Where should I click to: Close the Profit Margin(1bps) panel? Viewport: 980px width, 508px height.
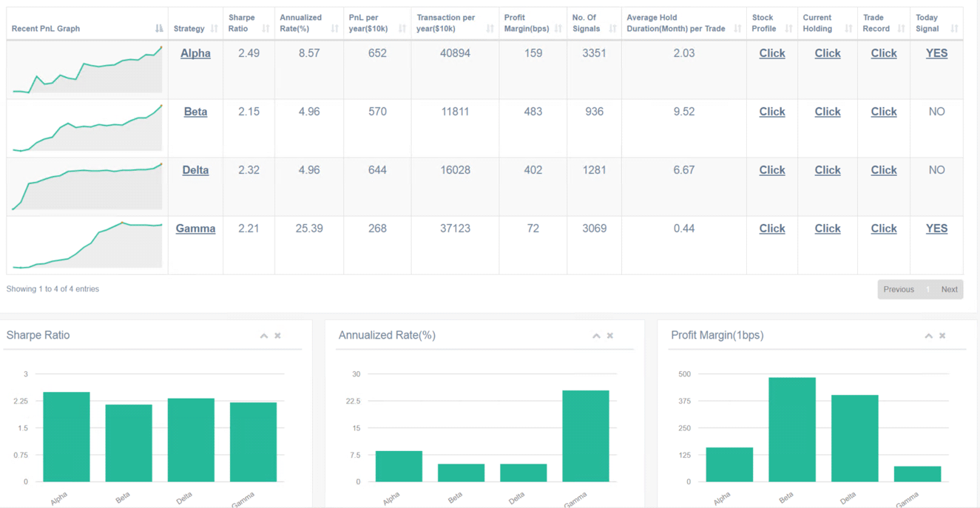coord(942,336)
